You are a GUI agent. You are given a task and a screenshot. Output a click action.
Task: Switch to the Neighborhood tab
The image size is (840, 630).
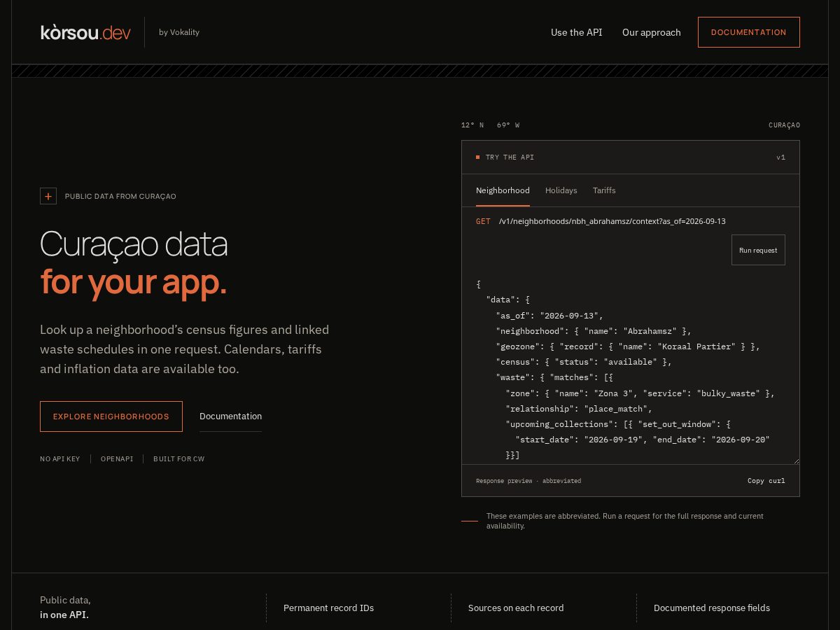pos(503,190)
